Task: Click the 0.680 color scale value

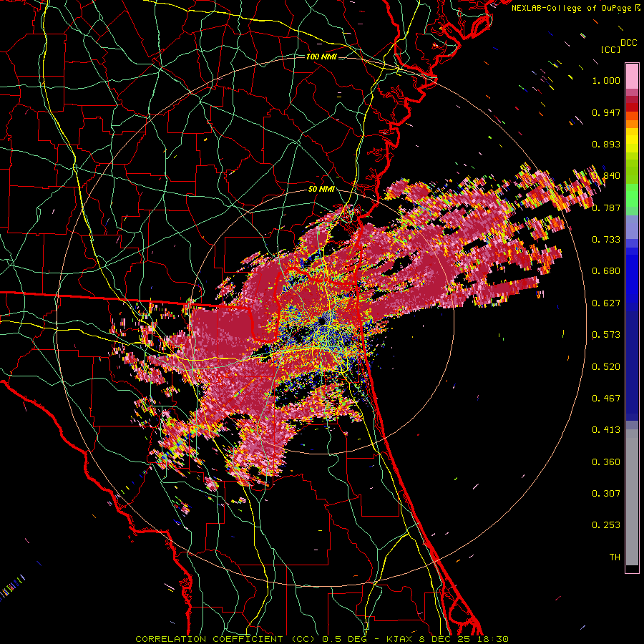Action: pyautogui.click(x=606, y=271)
